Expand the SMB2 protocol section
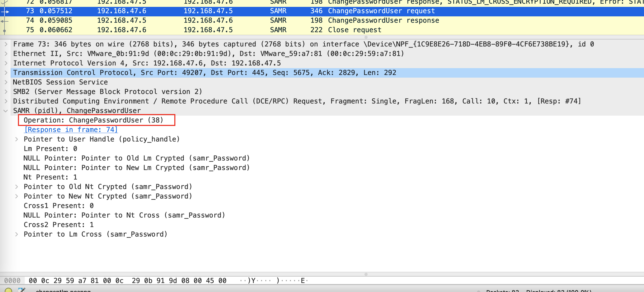This screenshot has width=644, height=292. (x=6, y=92)
